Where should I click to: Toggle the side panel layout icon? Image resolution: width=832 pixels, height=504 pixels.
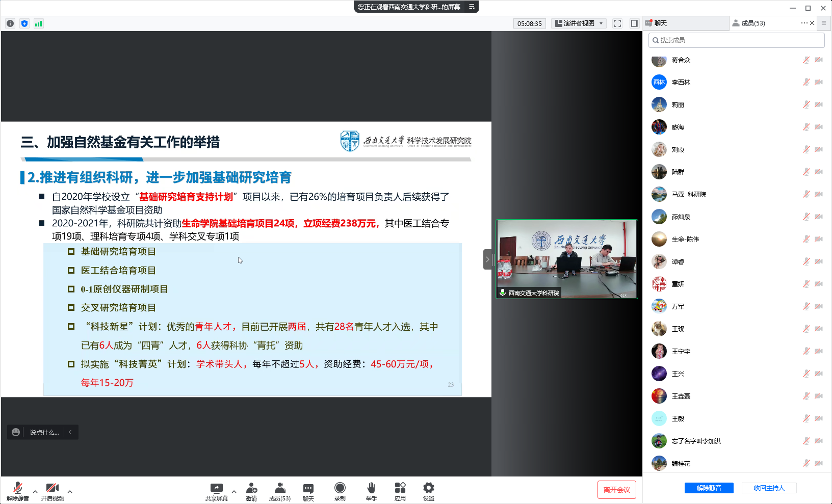[x=634, y=23]
